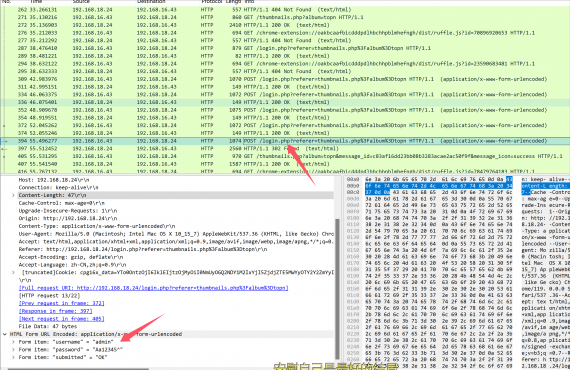
Task: Select packet 394 POST login.php row
Action: tap(285, 141)
